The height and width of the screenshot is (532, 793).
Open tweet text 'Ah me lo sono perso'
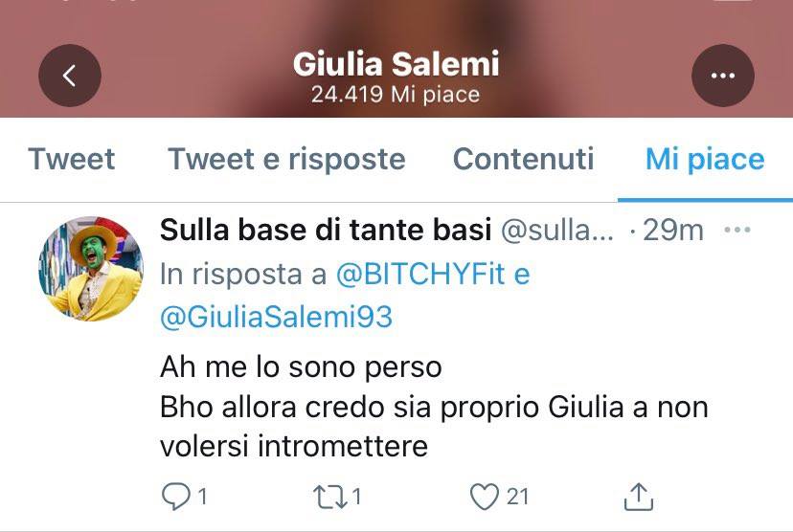click(301, 367)
